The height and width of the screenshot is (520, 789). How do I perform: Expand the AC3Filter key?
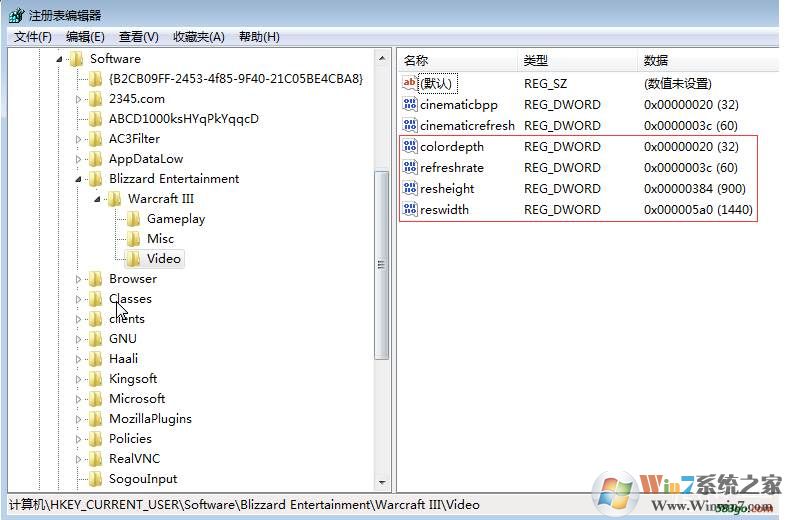point(78,139)
